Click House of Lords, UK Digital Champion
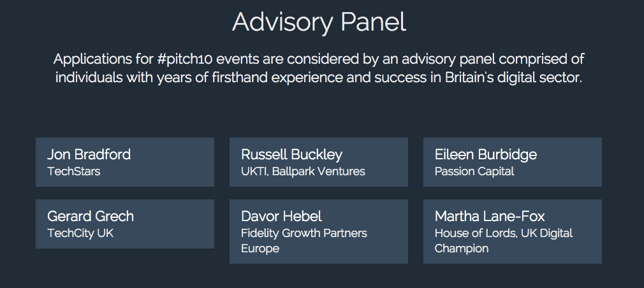The height and width of the screenshot is (288, 644). point(504,240)
